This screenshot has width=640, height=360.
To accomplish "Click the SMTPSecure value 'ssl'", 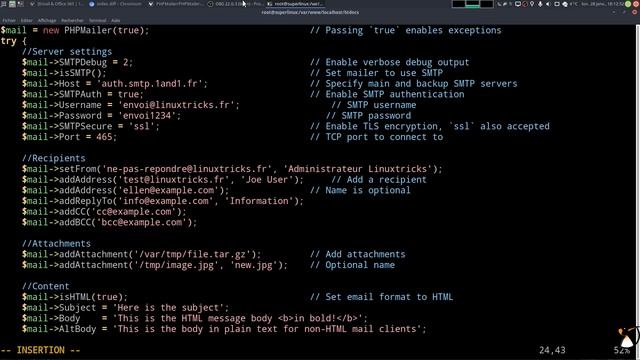I will [142, 126].
